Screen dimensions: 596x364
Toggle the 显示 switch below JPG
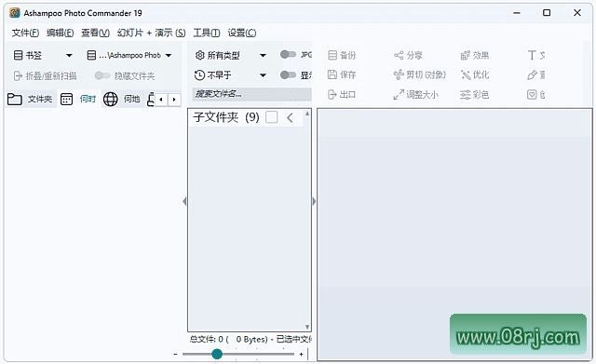(x=288, y=74)
